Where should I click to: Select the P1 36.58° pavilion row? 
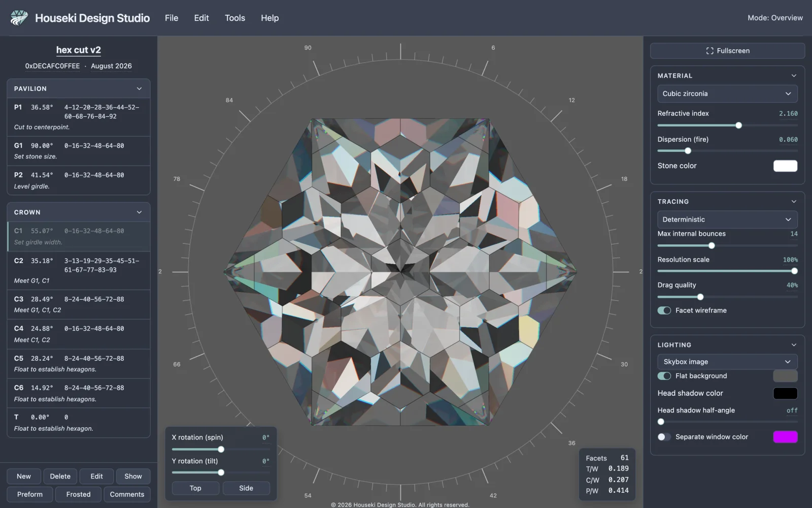point(79,117)
